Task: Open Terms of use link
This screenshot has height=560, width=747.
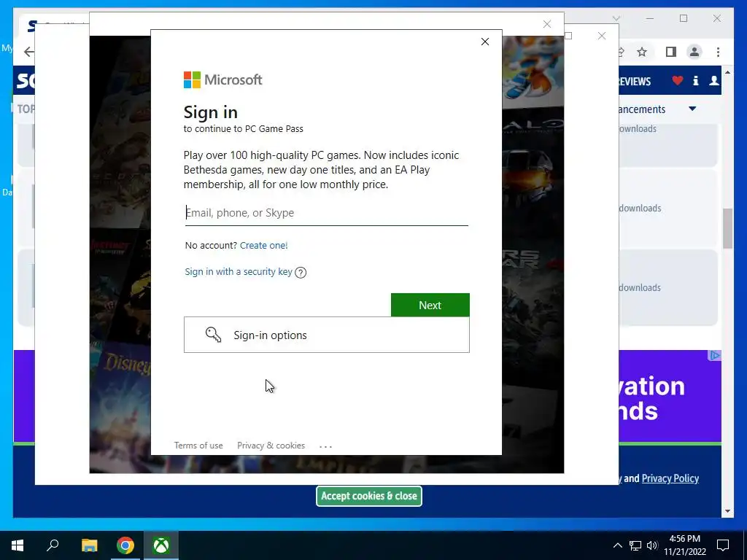Action: [x=198, y=446]
